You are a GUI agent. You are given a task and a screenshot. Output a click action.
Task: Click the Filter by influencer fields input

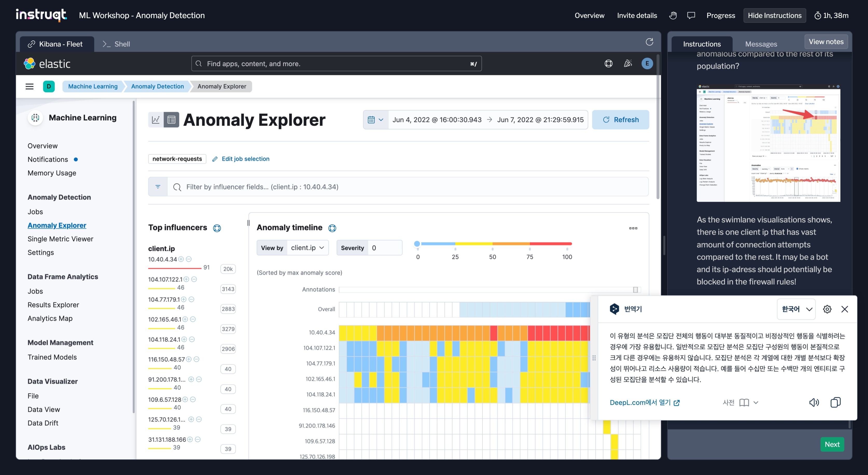click(408, 187)
